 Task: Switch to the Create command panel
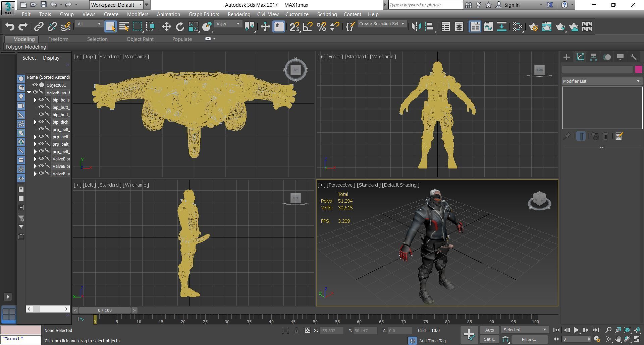click(x=567, y=57)
